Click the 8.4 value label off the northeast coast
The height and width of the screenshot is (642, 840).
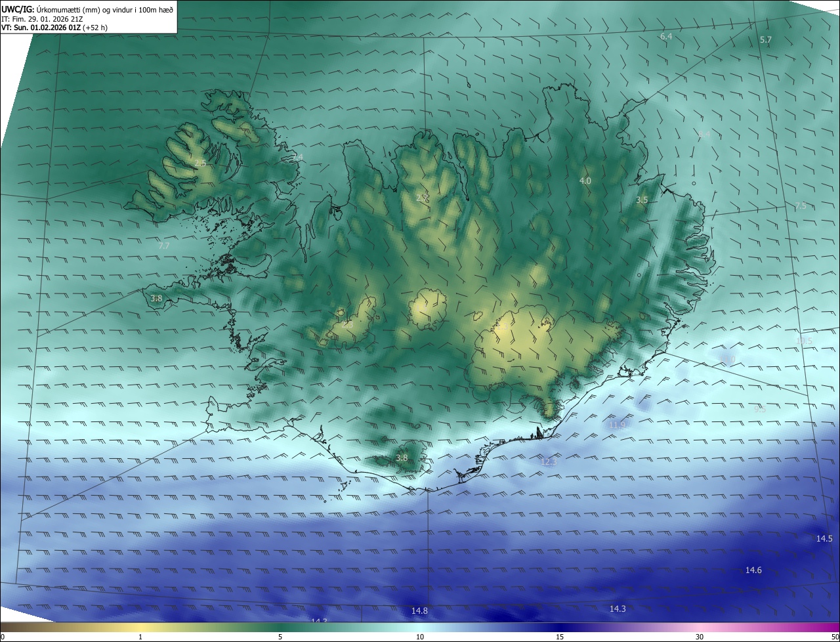[x=704, y=134]
